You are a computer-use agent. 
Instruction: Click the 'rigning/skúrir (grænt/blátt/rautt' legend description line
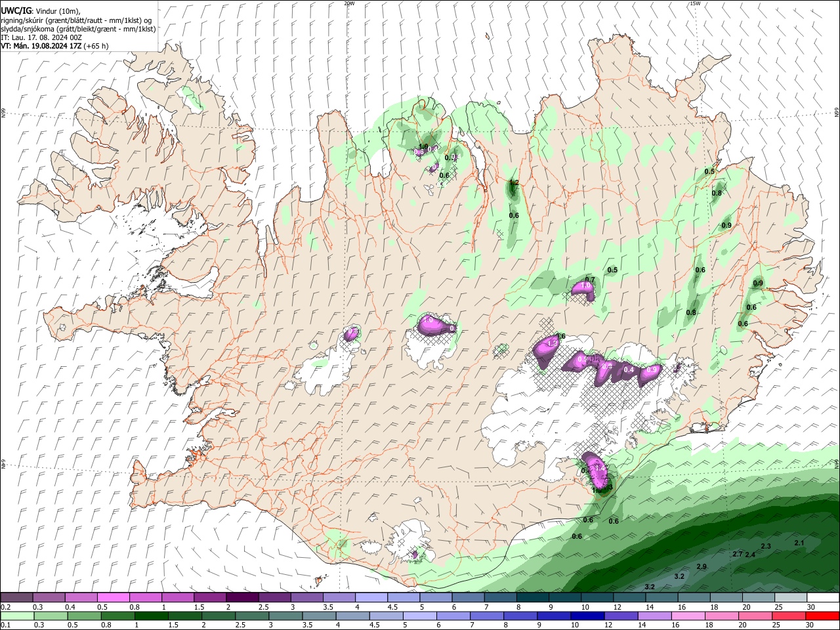tap(75, 19)
